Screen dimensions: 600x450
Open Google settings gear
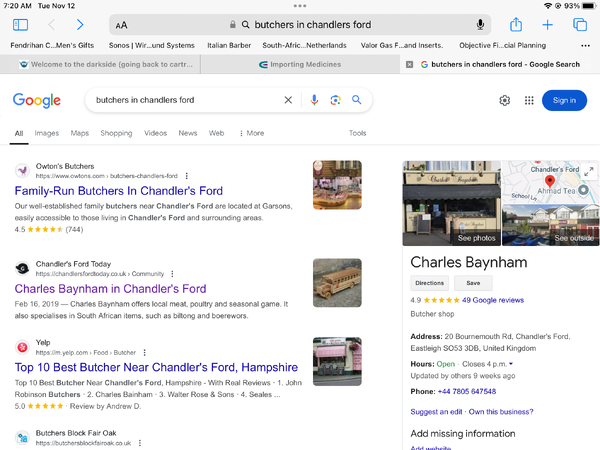point(505,100)
